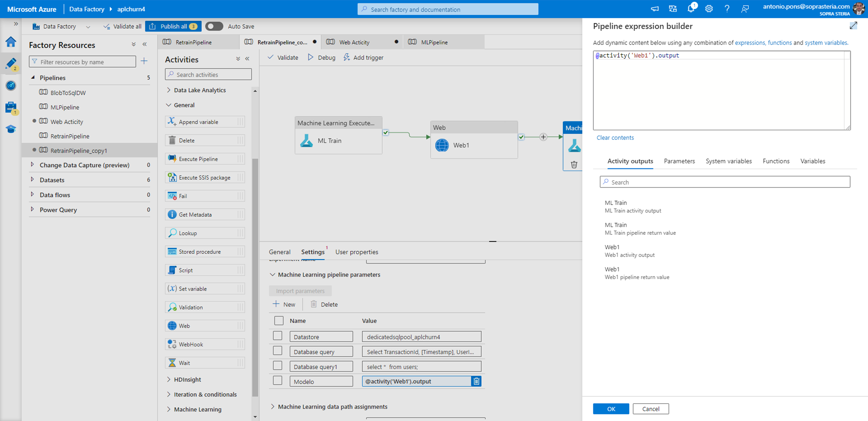Viewport: 868px width, 421px height.
Task: Expand the Data flows tree node
Action: pyautogui.click(x=33, y=194)
